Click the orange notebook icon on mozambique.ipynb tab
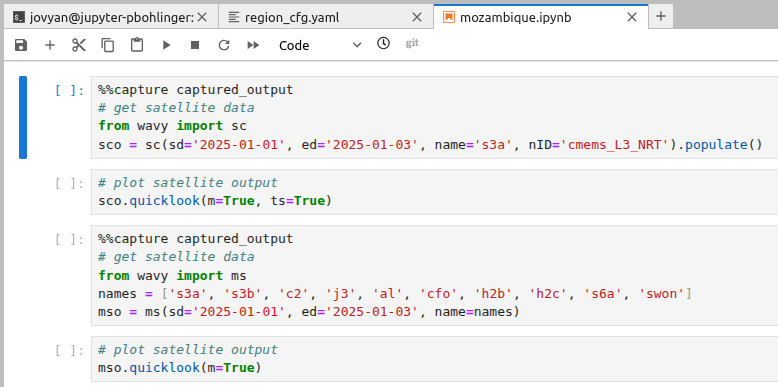The image size is (778, 387). pos(449,17)
